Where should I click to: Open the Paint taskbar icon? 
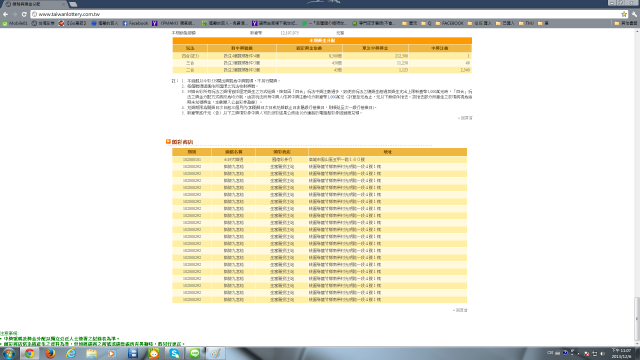click(x=216, y=353)
